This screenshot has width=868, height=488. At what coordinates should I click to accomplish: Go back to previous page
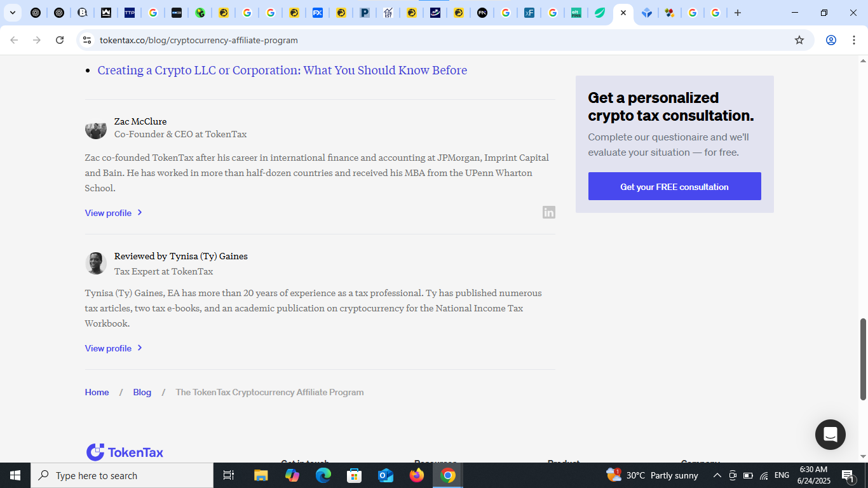coord(14,40)
